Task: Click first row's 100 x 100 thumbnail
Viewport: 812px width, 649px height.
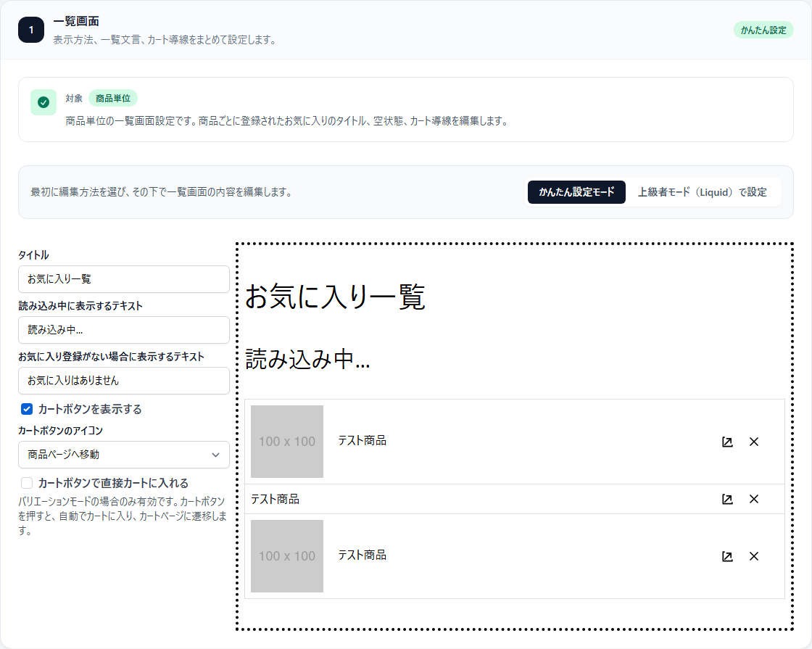Action: point(287,442)
